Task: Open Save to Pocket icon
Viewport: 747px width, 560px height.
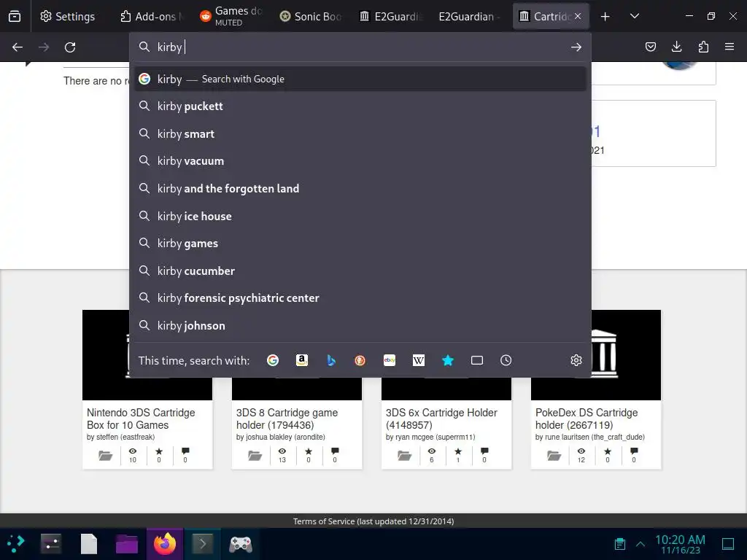Action: pyautogui.click(x=650, y=47)
